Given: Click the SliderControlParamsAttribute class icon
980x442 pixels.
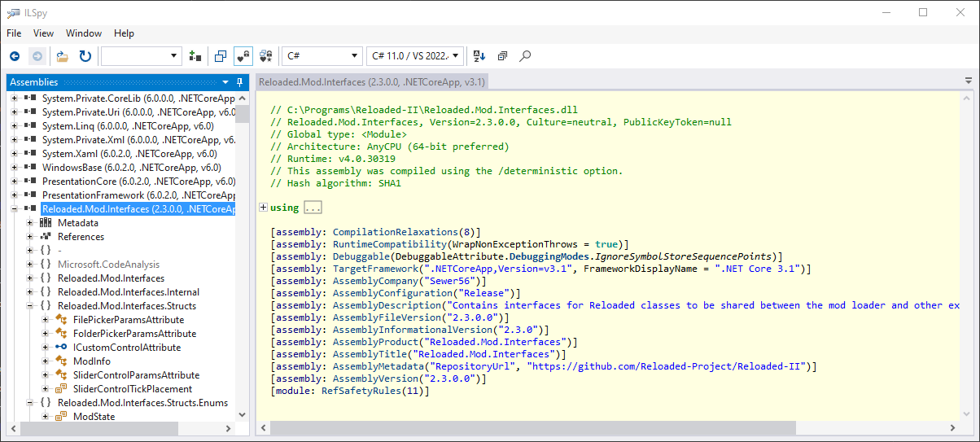Looking at the screenshot, I should click(x=62, y=375).
